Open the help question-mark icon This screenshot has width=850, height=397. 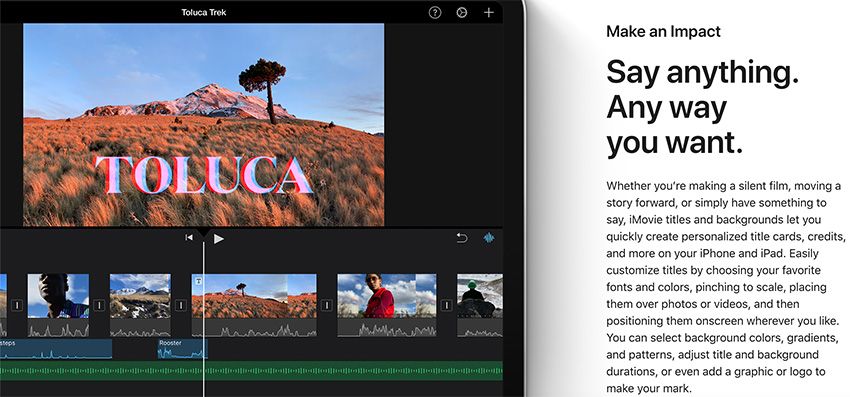click(x=435, y=12)
